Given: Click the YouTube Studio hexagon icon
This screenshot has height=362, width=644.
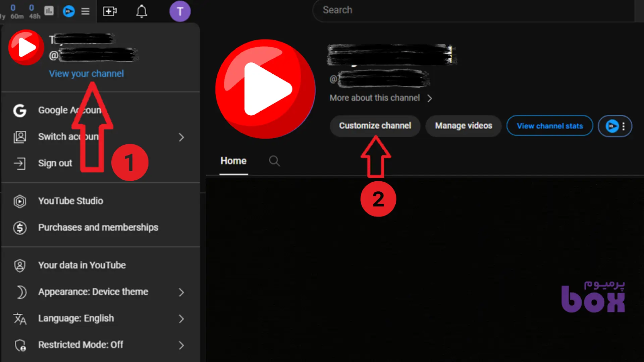Looking at the screenshot, I should [x=20, y=201].
